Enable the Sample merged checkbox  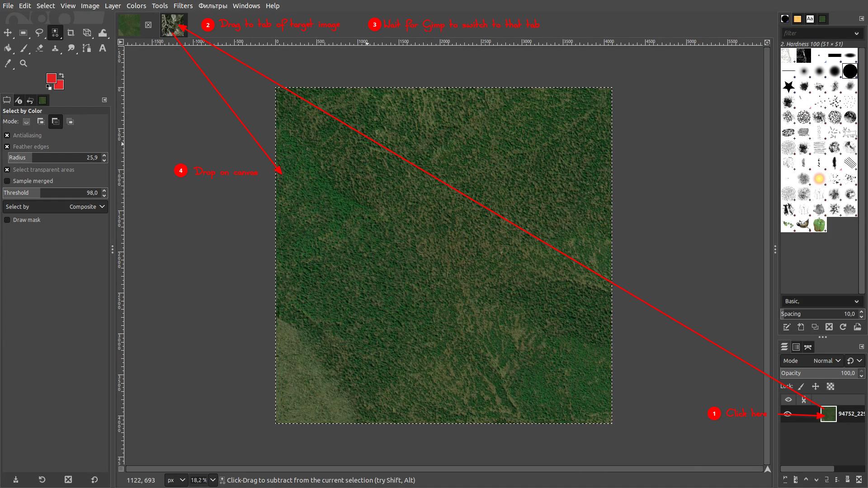pos(7,181)
